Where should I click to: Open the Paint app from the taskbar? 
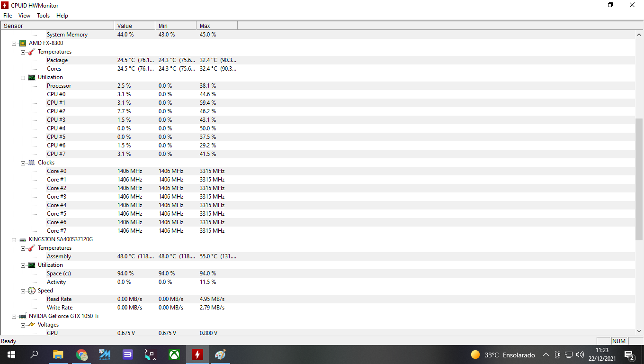pos(221,355)
